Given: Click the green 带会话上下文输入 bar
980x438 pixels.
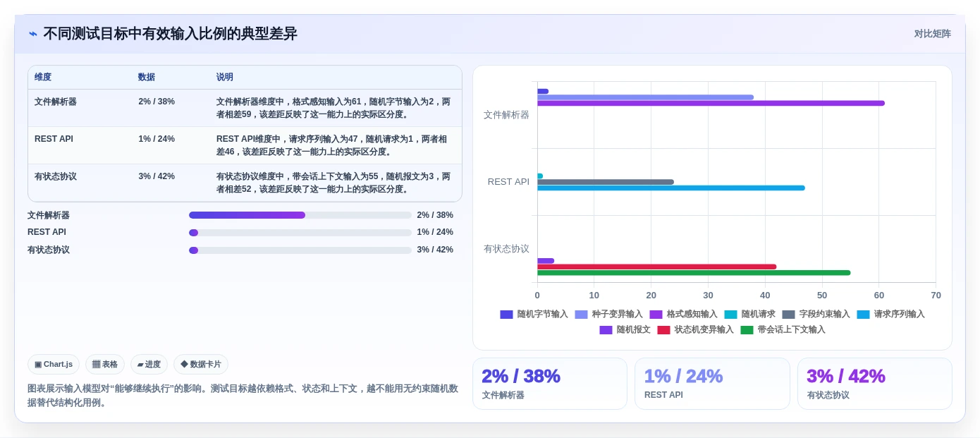Looking at the screenshot, I should (694, 272).
